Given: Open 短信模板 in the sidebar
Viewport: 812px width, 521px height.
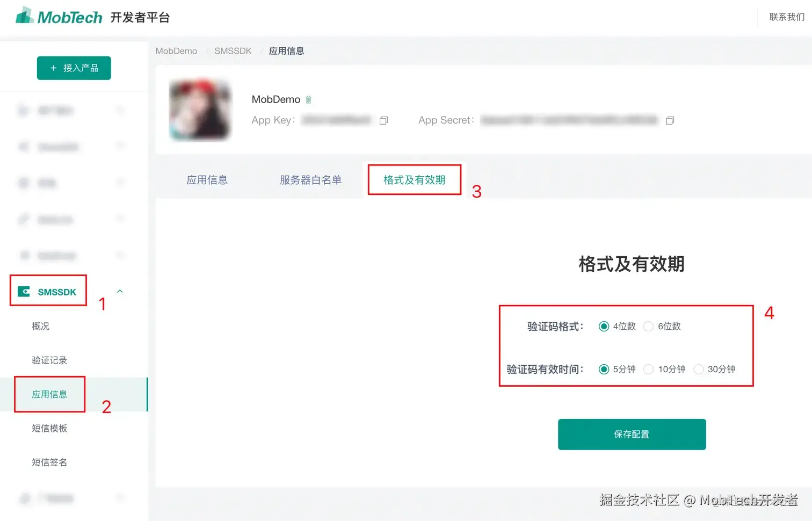Looking at the screenshot, I should pyautogui.click(x=49, y=428).
